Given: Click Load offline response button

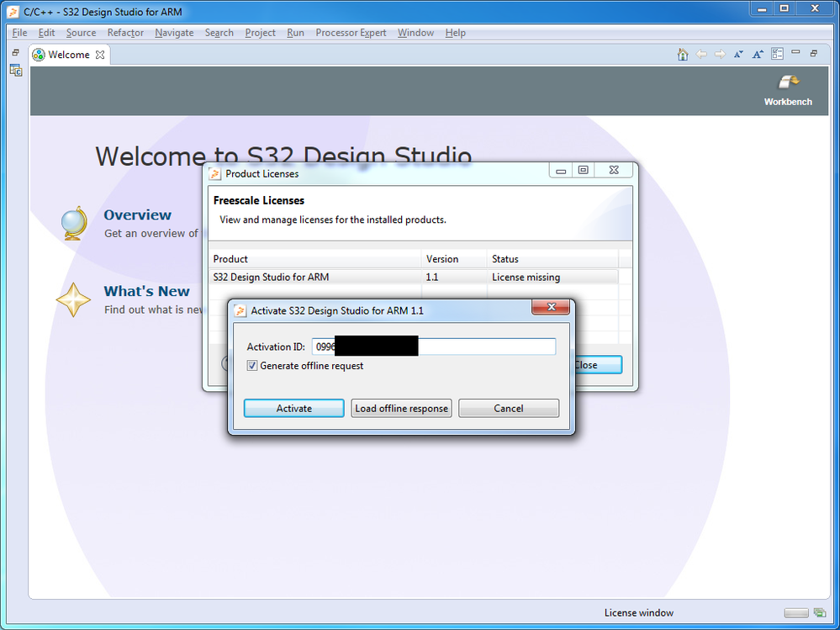Looking at the screenshot, I should pos(401,408).
